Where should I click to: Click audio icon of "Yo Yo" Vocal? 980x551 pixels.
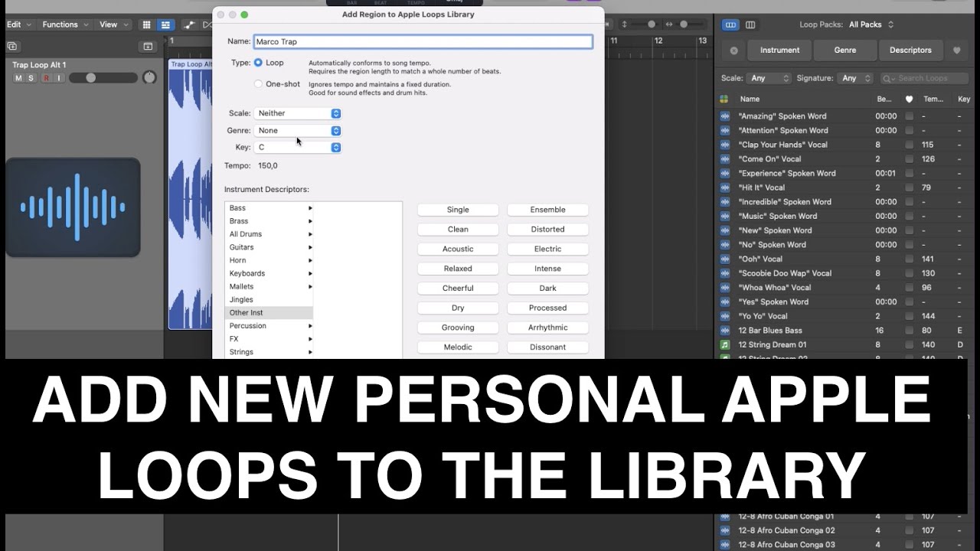click(x=725, y=316)
